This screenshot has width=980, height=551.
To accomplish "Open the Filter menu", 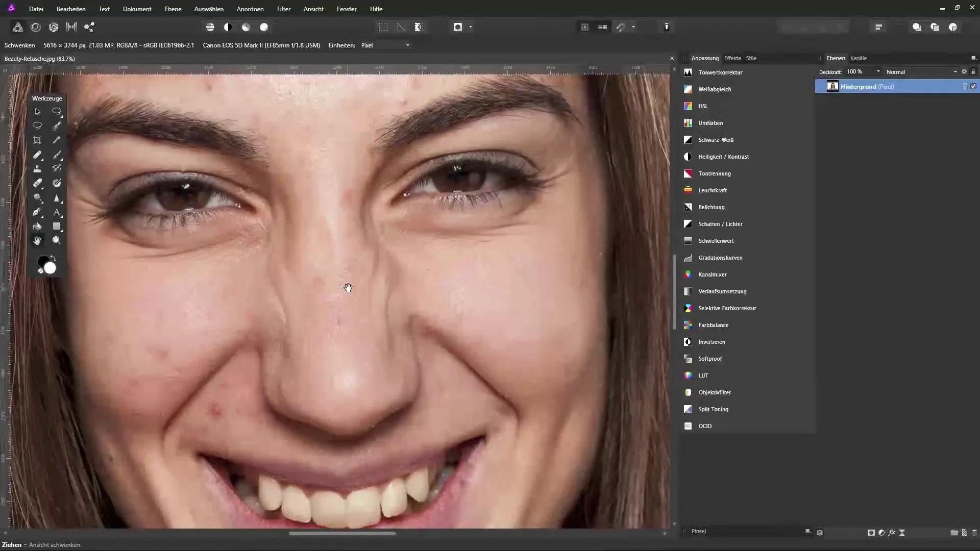I will (x=284, y=9).
